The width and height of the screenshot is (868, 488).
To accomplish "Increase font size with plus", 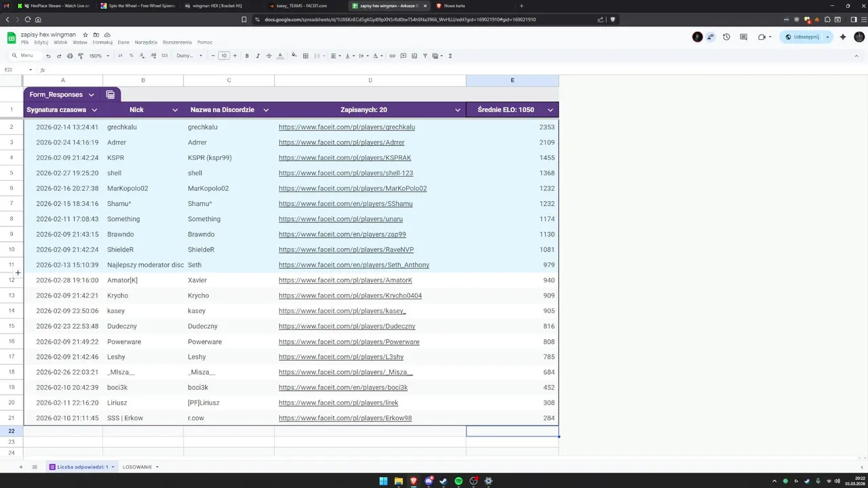I will coord(234,56).
